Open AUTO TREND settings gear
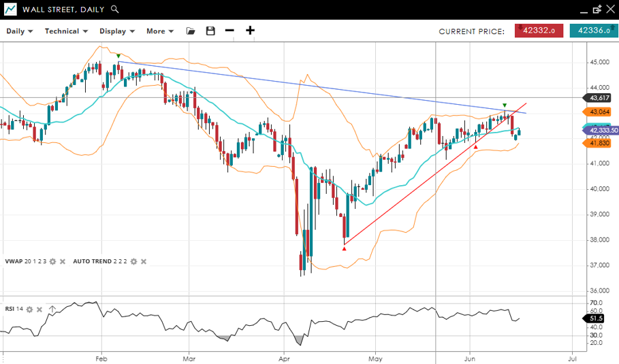Image resolution: width=619 pixels, height=364 pixels. tap(133, 261)
